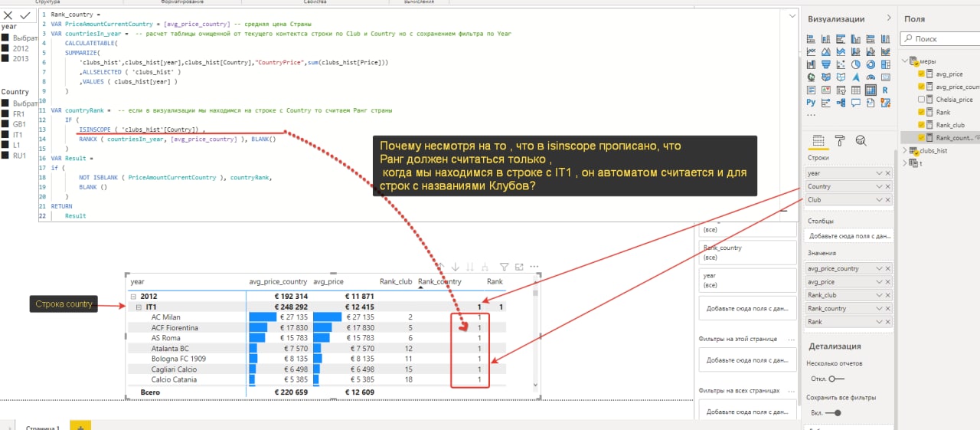Choose the Python (Py) visual icon
The height and width of the screenshot is (430, 980).
pos(812,102)
